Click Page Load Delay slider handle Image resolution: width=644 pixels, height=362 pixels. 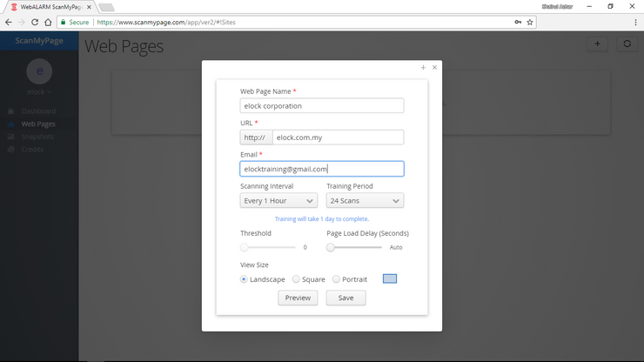(x=331, y=247)
